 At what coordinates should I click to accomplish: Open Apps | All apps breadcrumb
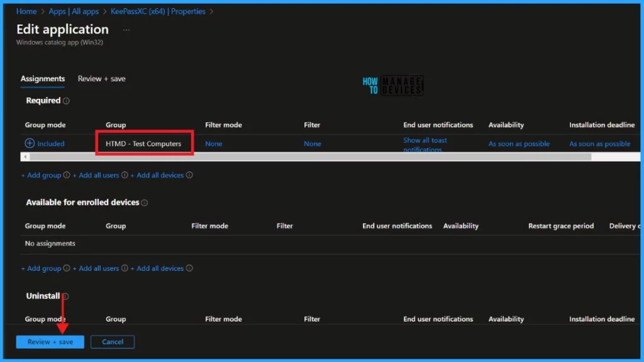pos(74,11)
